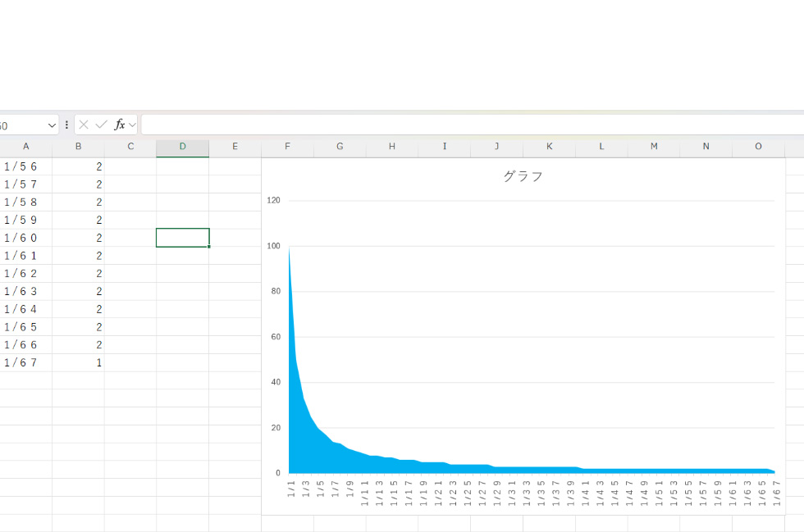This screenshot has width=804, height=532.
Task: Select column O header
Action: coord(758,147)
